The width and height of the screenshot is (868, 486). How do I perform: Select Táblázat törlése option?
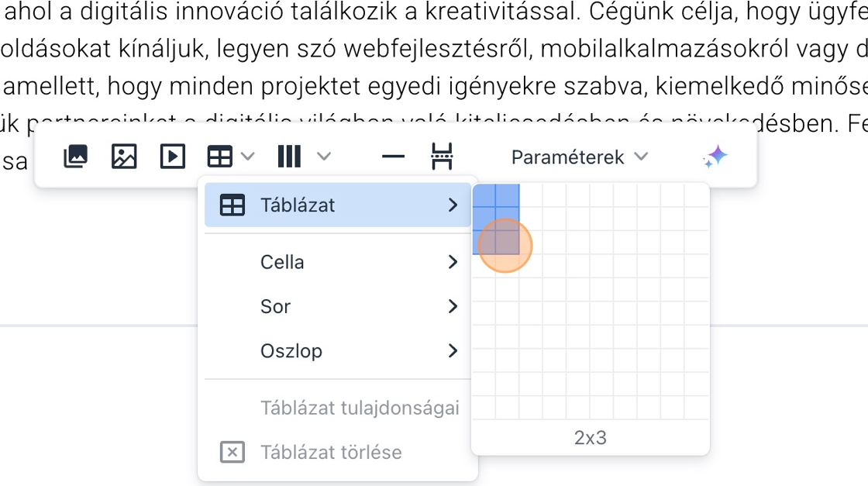331,452
